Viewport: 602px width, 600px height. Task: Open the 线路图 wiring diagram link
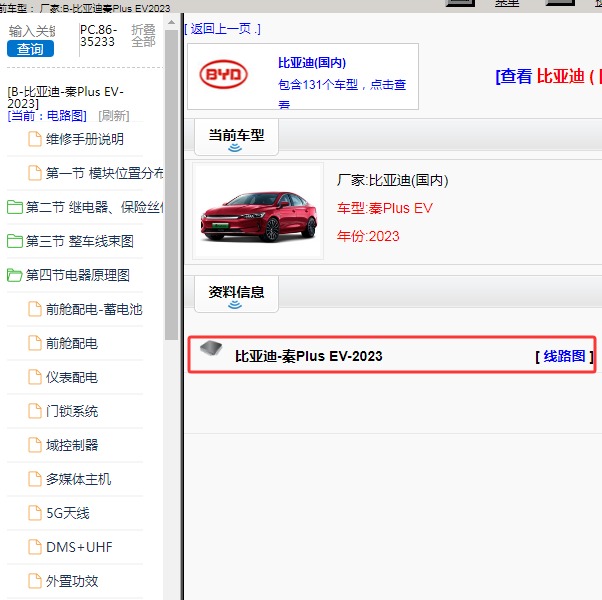tap(564, 356)
